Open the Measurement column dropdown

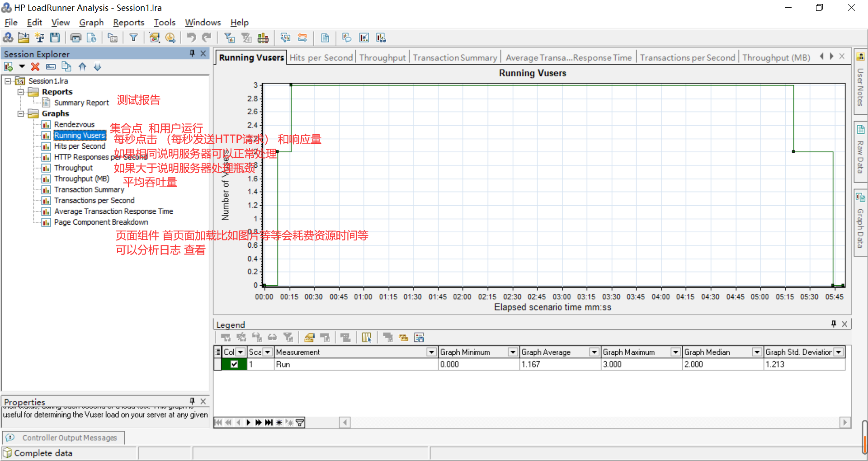[432, 352]
